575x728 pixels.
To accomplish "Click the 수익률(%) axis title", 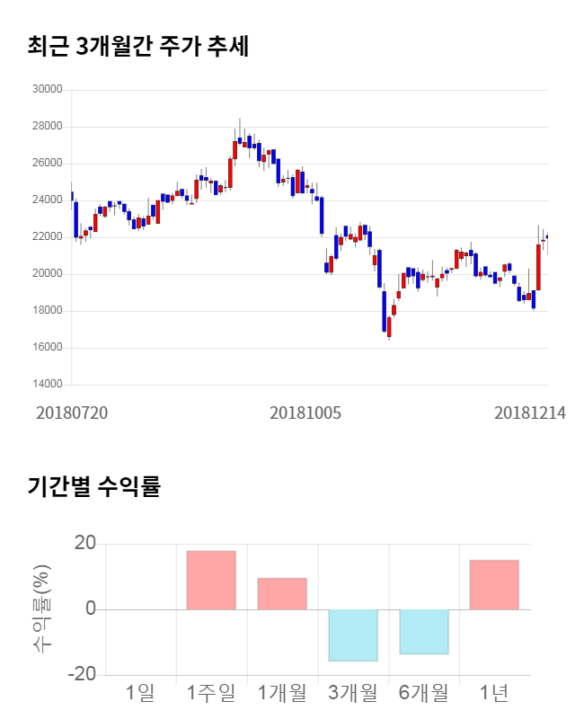I will point(42,609).
